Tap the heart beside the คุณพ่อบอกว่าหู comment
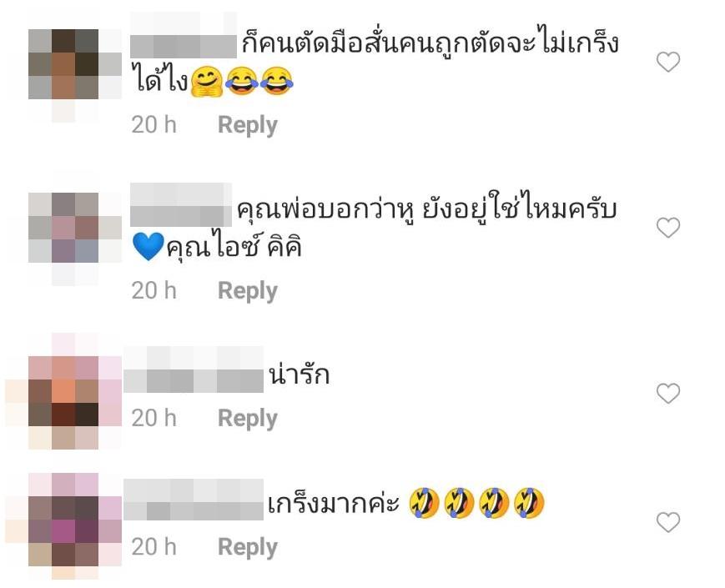The image size is (725, 588). pos(668,228)
